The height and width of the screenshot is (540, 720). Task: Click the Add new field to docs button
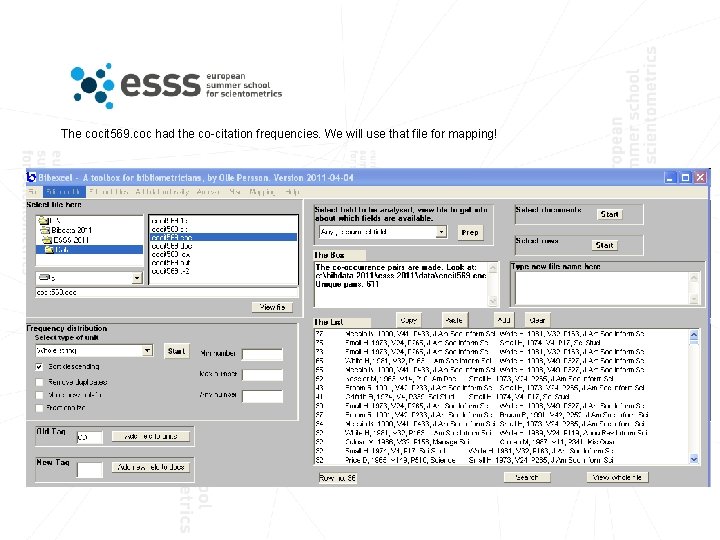(151, 467)
